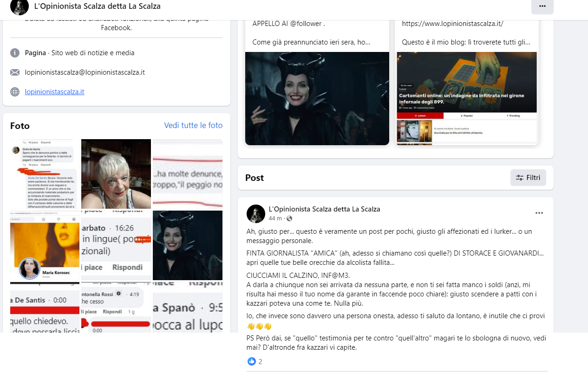Click the Foto section heading

point(20,126)
